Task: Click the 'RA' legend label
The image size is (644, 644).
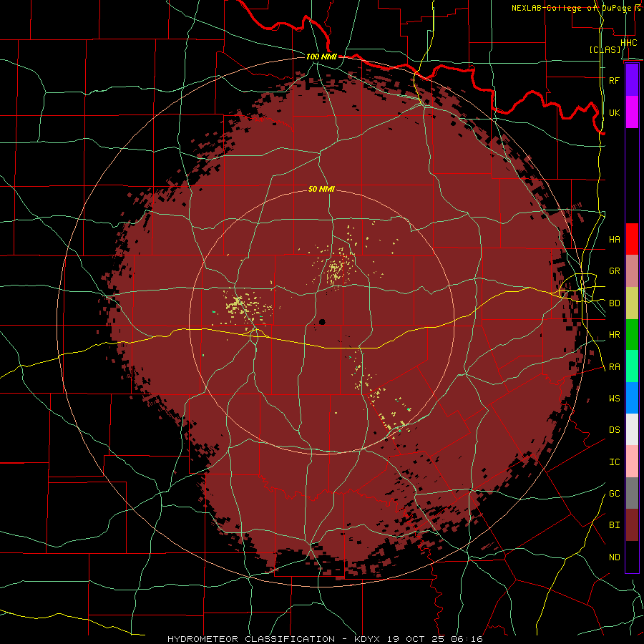Action: click(x=614, y=367)
